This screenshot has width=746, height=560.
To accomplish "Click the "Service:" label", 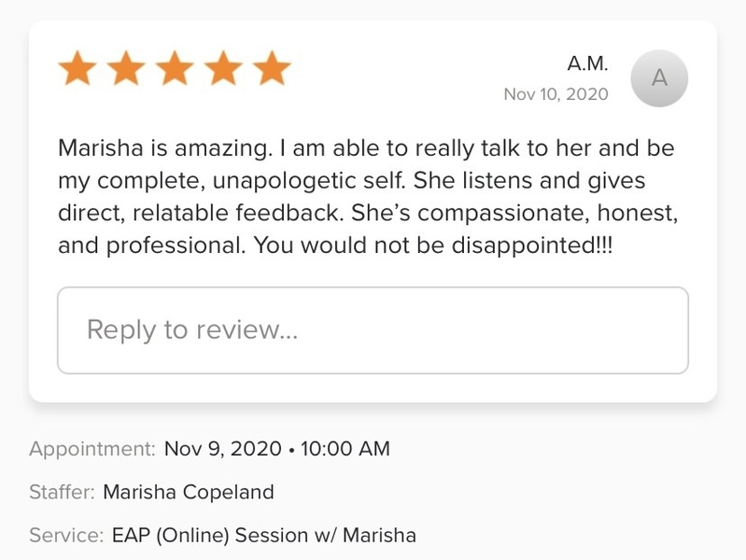I will (65, 536).
